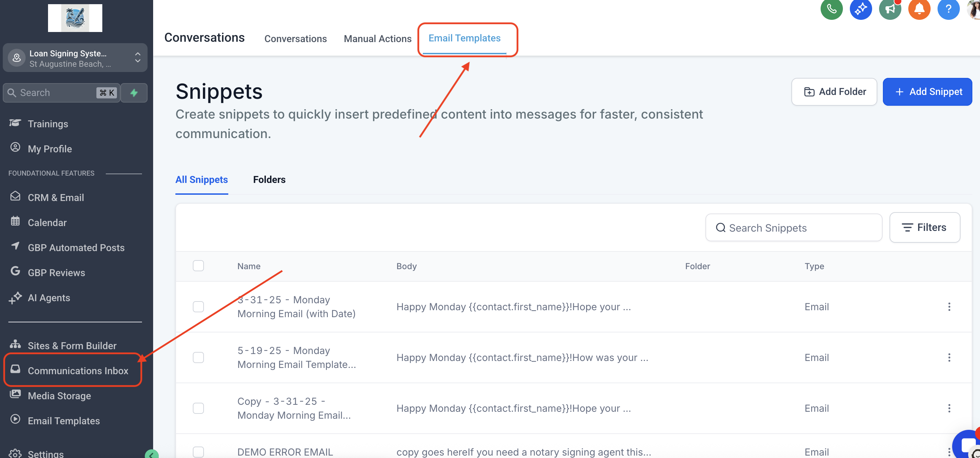Image resolution: width=980 pixels, height=458 pixels.
Task: Click the company logo thumbnail
Action: [75, 18]
